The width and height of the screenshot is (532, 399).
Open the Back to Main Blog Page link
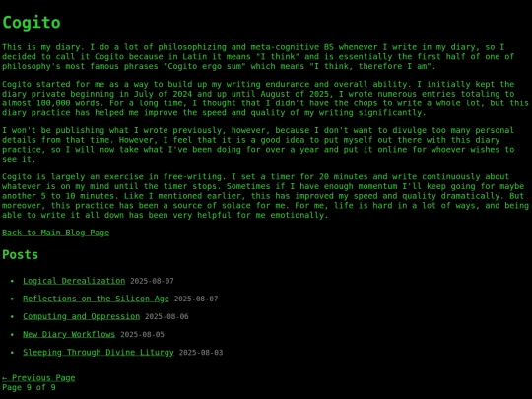pos(55,233)
